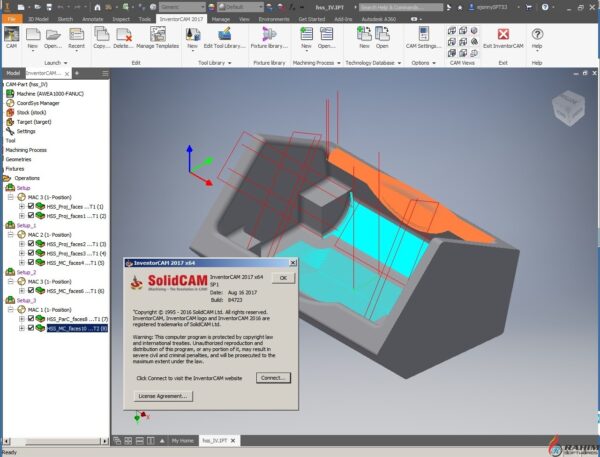Click the Help question mark icon
Screen dimensions: 600x457
tap(537, 34)
